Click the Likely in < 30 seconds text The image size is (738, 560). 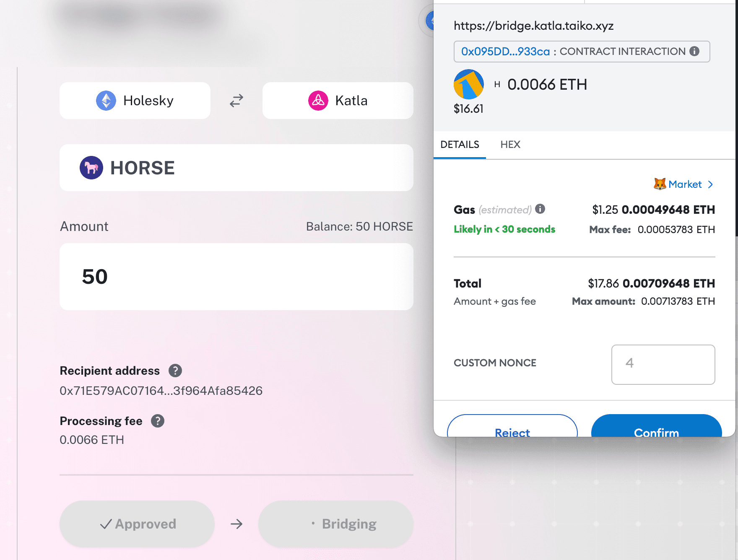tap(504, 229)
